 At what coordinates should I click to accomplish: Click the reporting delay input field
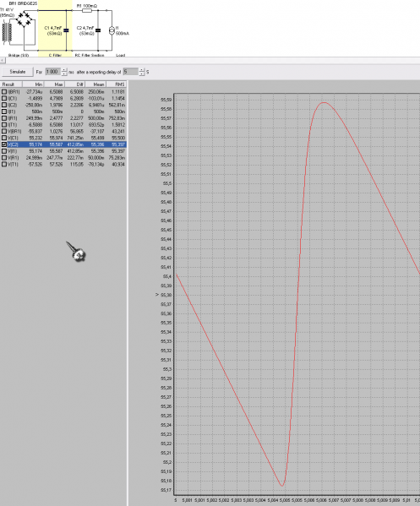[x=131, y=72]
